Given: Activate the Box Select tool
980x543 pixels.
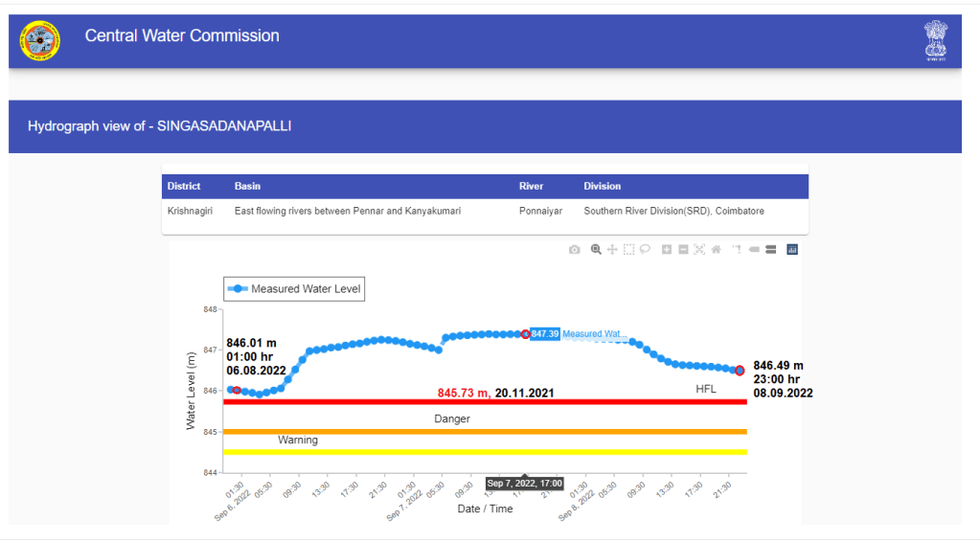Looking at the screenshot, I should [x=628, y=250].
